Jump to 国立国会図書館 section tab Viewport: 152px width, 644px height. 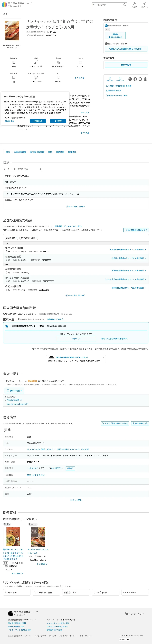click(x=37, y=152)
